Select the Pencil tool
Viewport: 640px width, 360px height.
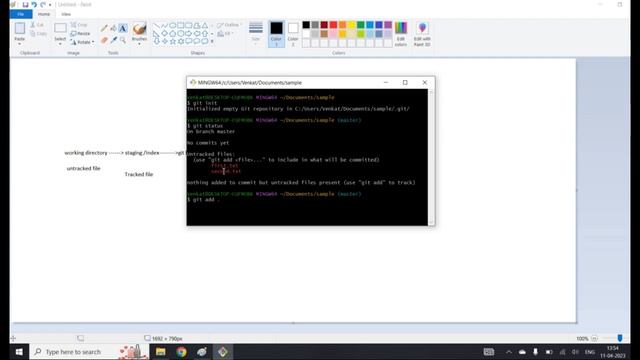[x=104, y=28]
